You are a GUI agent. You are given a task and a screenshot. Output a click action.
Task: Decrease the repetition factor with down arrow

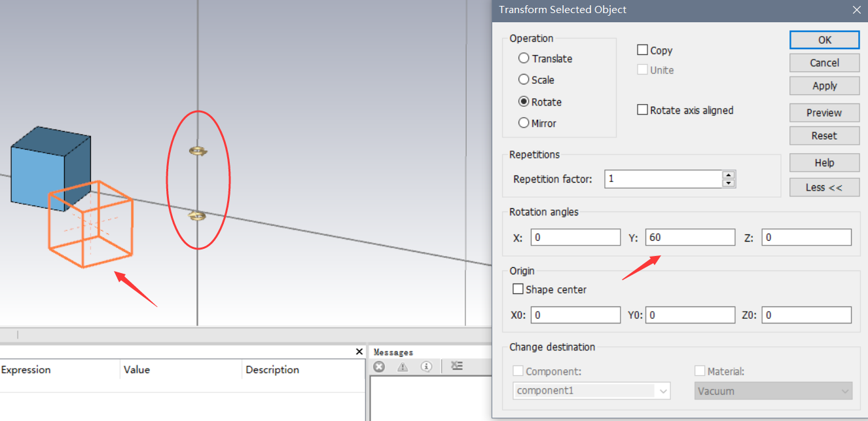point(729,183)
